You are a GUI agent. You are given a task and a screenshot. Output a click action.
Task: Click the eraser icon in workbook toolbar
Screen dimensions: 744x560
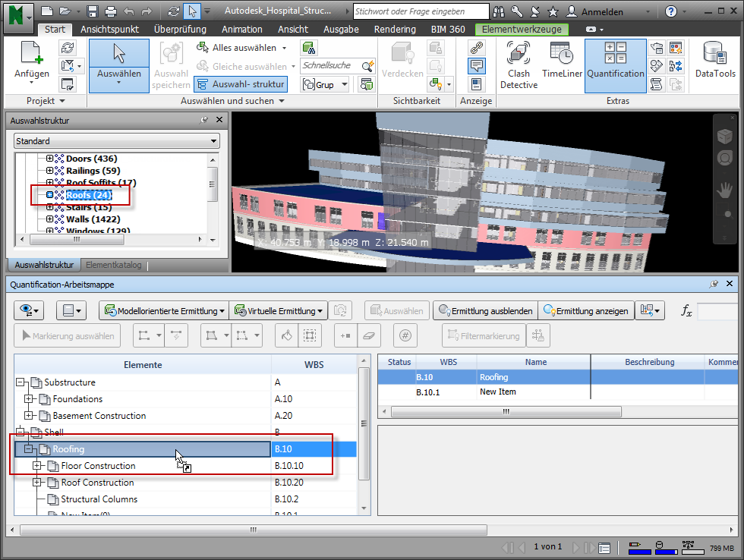pyautogui.click(x=369, y=335)
